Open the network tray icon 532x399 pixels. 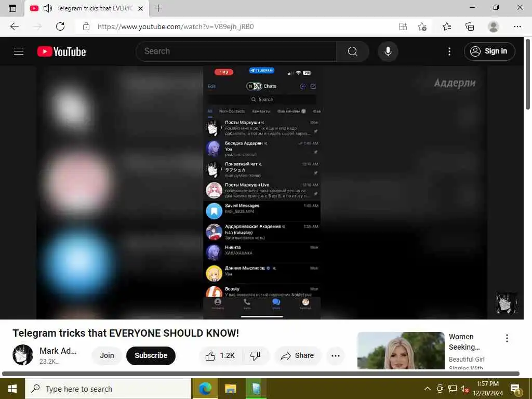point(453,389)
